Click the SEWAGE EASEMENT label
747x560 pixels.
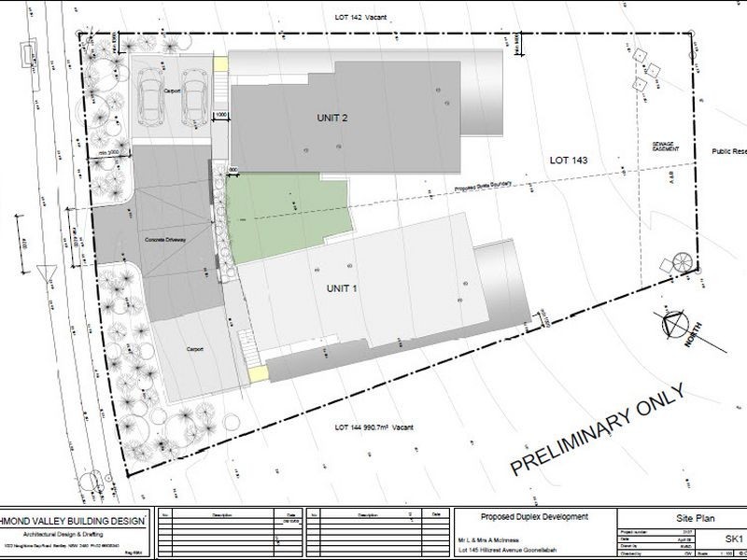pyautogui.click(x=666, y=147)
